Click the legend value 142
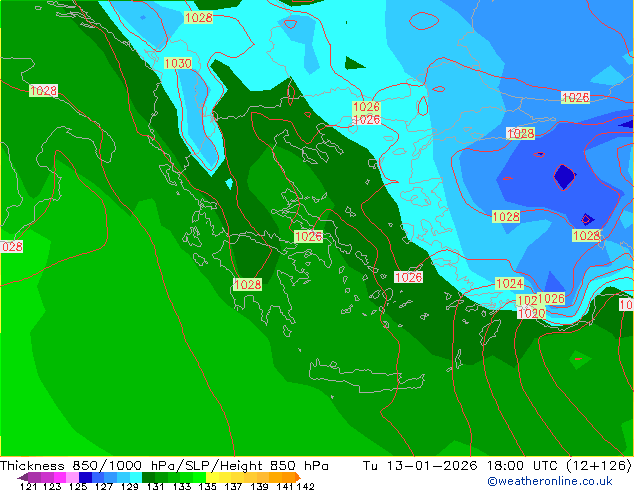634x490 pixels. point(306,486)
